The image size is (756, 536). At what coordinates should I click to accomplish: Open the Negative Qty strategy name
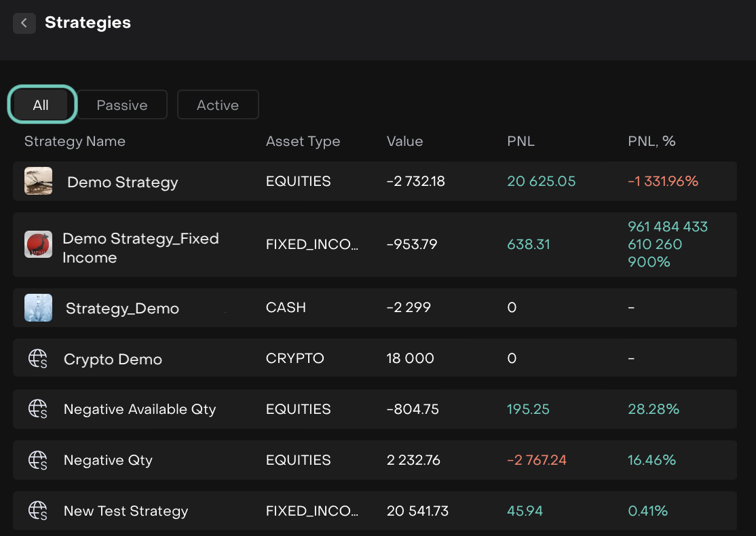coord(108,460)
